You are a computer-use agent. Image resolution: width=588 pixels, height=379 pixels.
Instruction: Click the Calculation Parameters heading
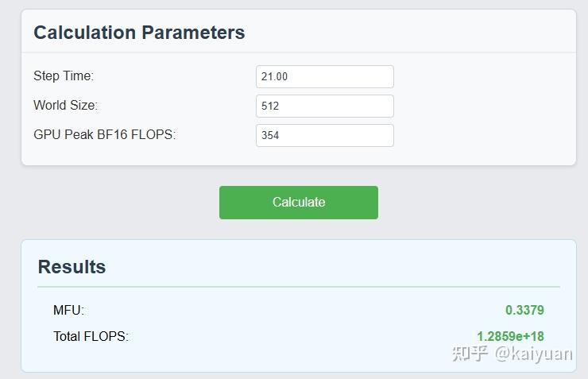click(139, 33)
